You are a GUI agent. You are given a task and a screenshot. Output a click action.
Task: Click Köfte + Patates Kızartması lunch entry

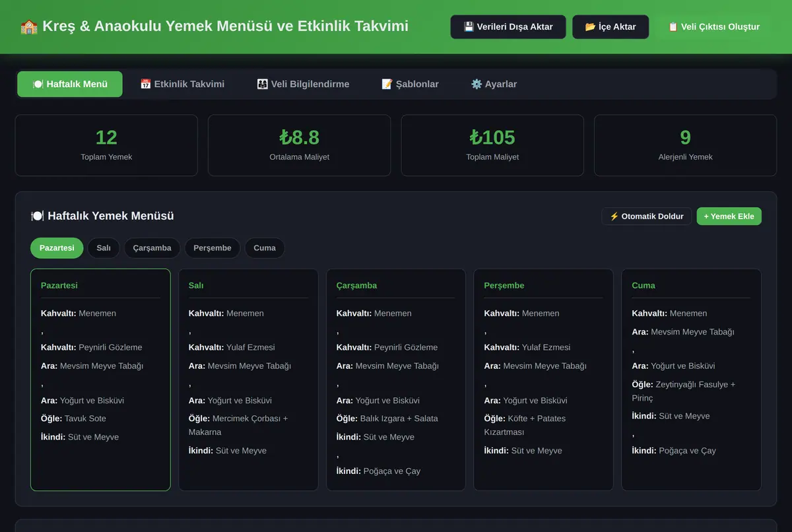(525, 425)
